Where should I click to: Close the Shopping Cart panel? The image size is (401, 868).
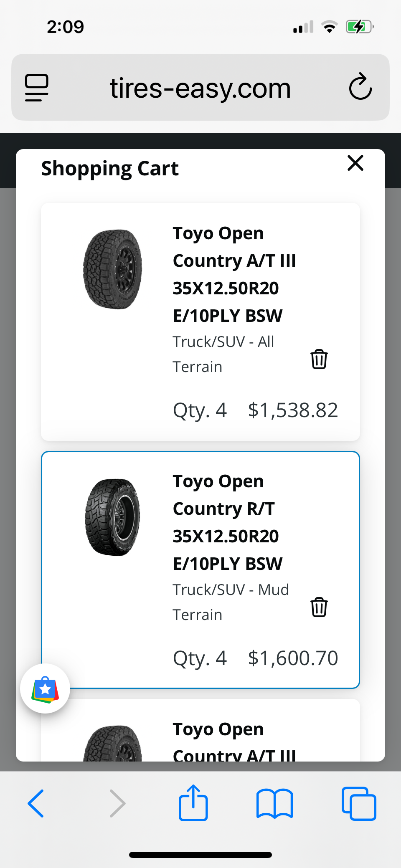pos(355,163)
